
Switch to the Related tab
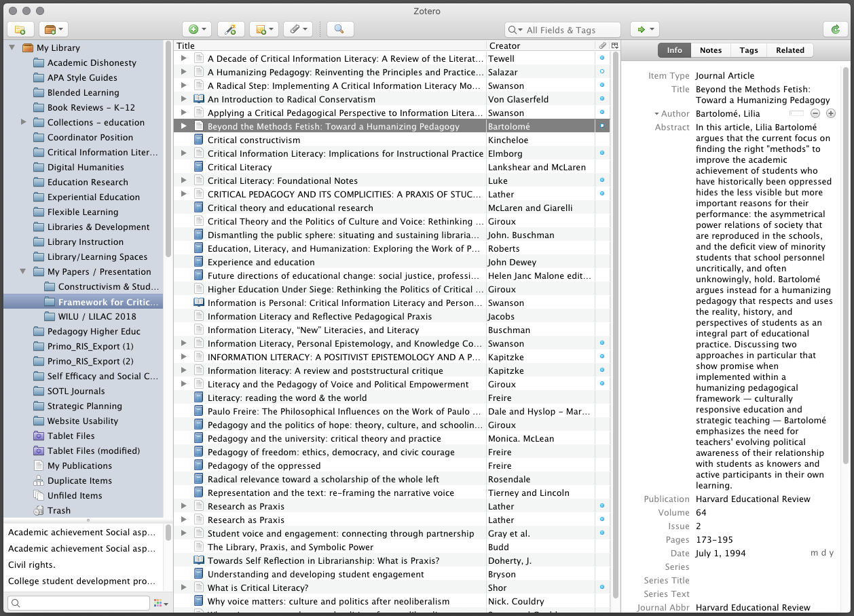point(790,50)
